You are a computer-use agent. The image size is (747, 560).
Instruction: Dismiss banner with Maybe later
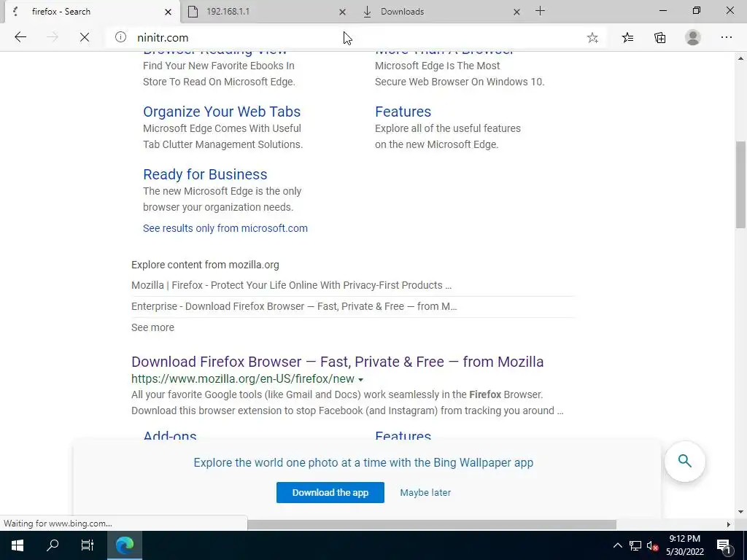tap(425, 492)
